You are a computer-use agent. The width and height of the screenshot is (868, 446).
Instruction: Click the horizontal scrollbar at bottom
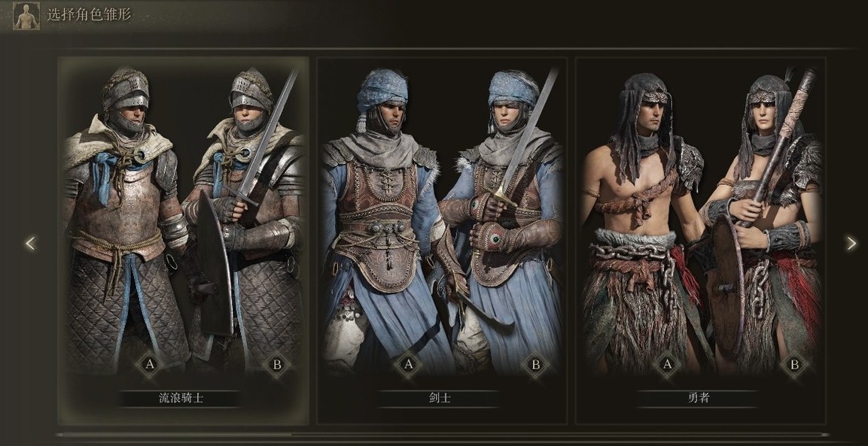(x=443, y=435)
